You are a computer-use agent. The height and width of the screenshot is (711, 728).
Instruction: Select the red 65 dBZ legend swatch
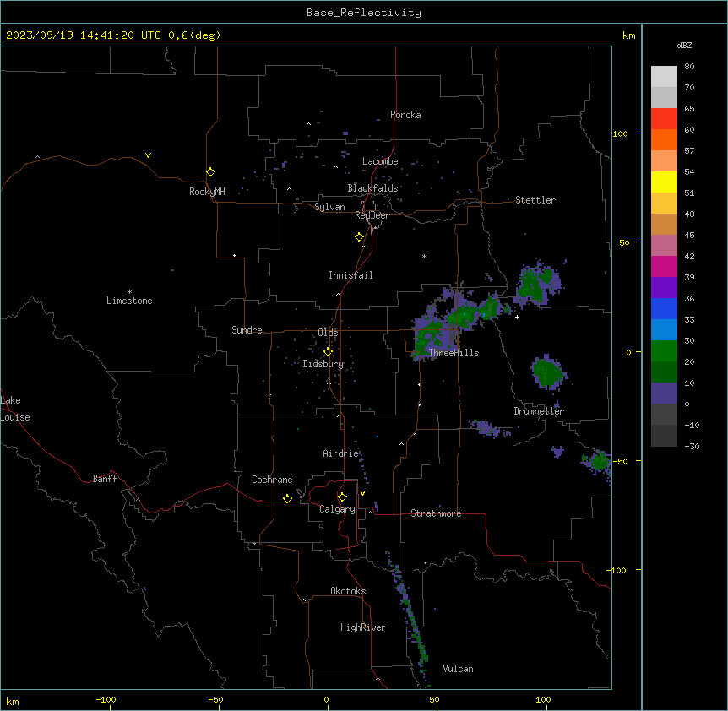coord(664,119)
